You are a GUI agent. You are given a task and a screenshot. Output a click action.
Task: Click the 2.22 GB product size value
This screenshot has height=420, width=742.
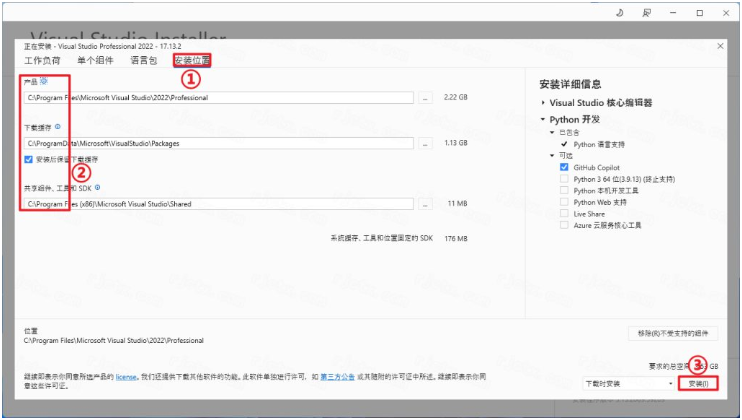[x=456, y=97]
